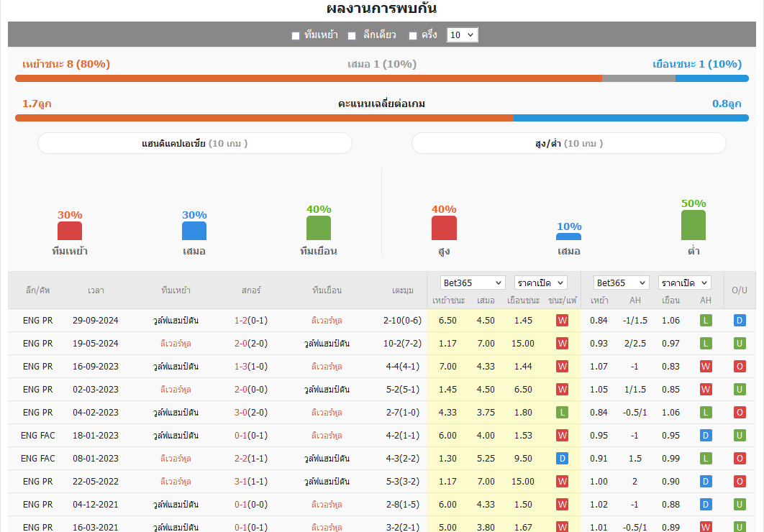
Task: Click the เยือนชนะ 1 (10%) label
Action: point(697,64)
